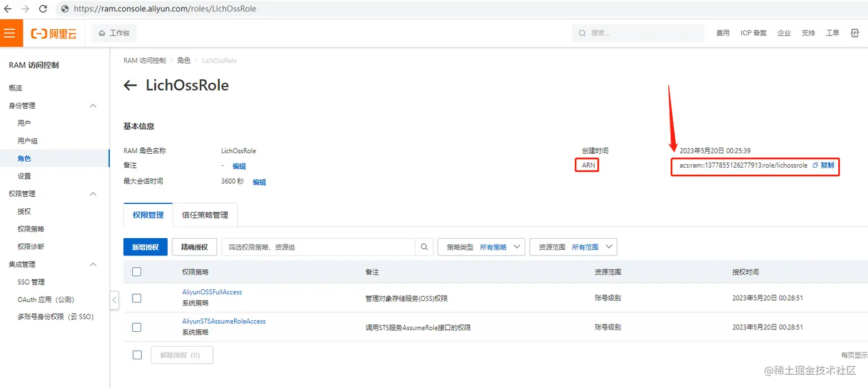Open SSO 管理 in the sidebar
This screenshot has height=388, width=868.
click(x=31, y=282)
